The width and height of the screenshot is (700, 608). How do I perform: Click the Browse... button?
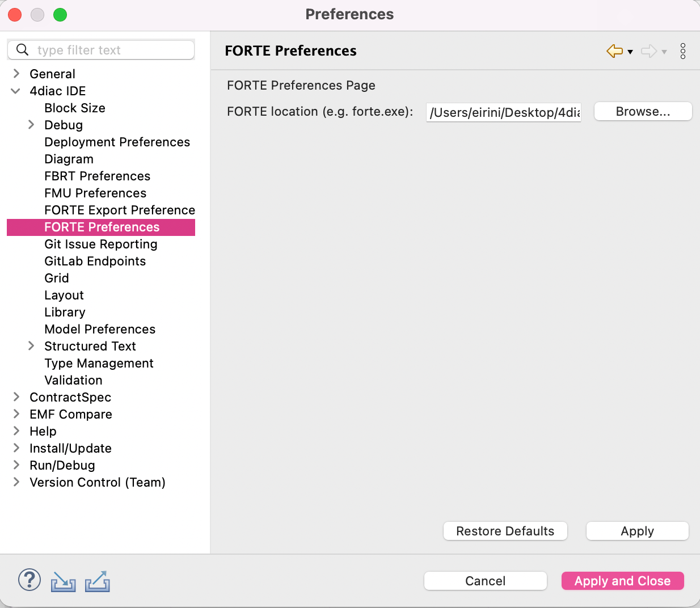[x=643, y=111]
